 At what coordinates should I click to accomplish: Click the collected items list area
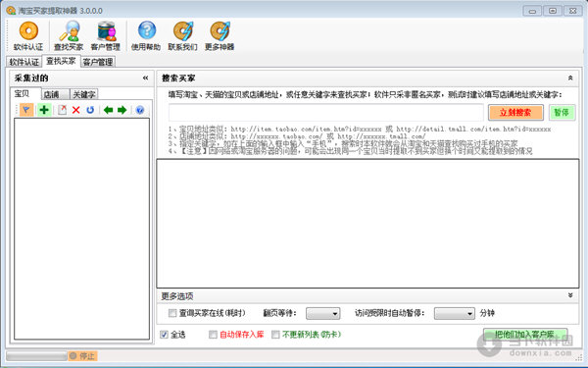tap(81, 229)
